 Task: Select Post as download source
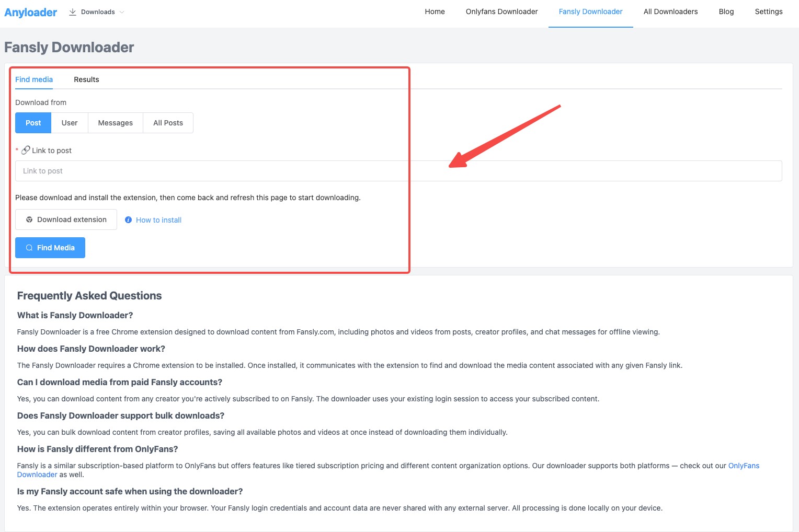(33, 123)
